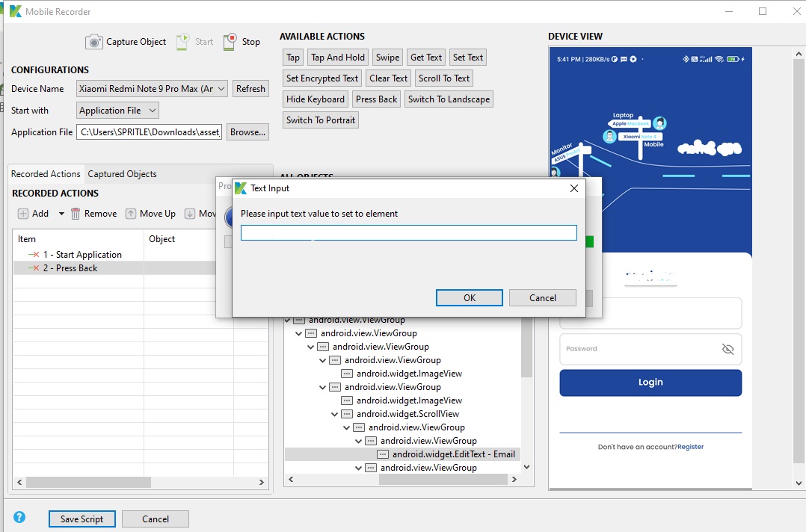
Task: Click the help question mark icon
Action: (x=19, y=517)
